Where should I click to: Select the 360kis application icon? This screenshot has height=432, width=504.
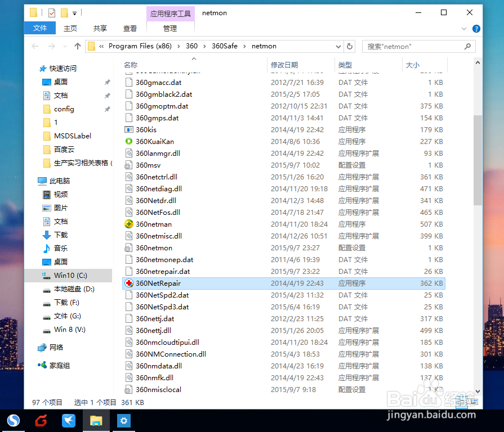129,130
